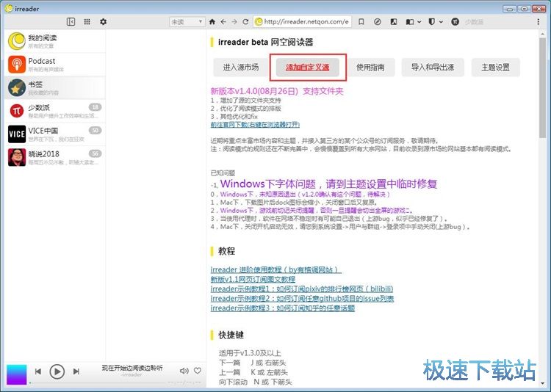The image size is (551, 392).
Task: Bookmark the current page icon
Action: (x=361, y=22)
